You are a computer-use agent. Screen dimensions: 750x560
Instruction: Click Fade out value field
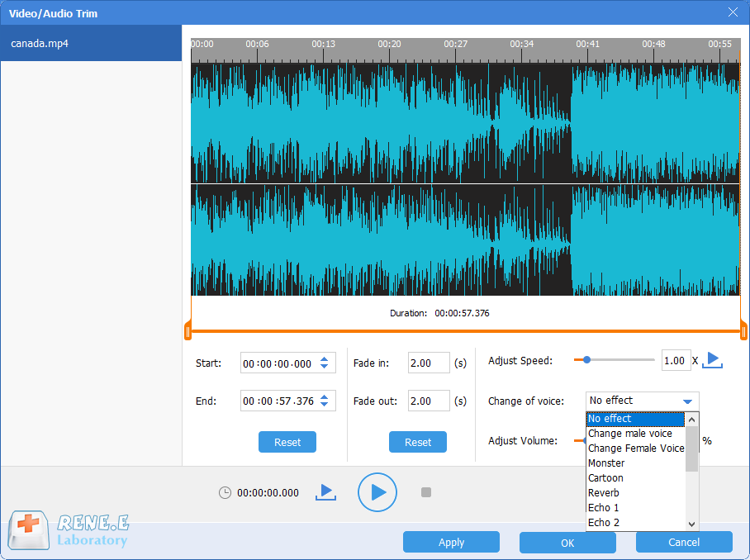coord(429,401)
